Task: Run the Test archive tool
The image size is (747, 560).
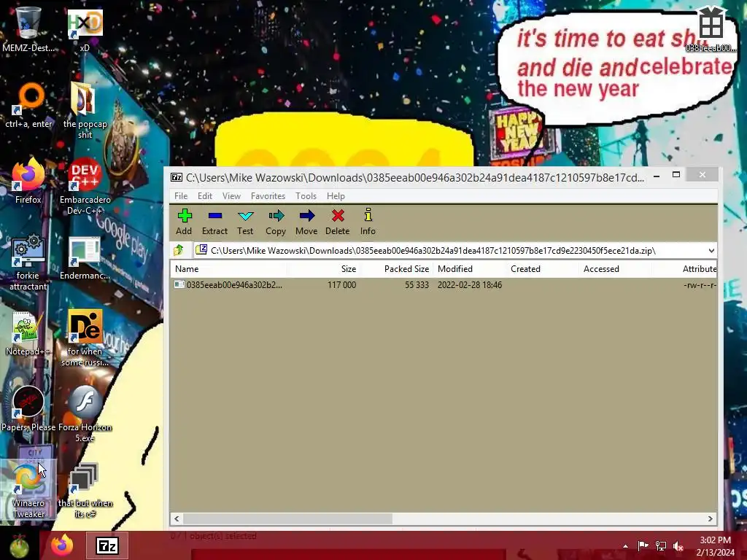Action: pyautogui.click(x=245, y=222)
